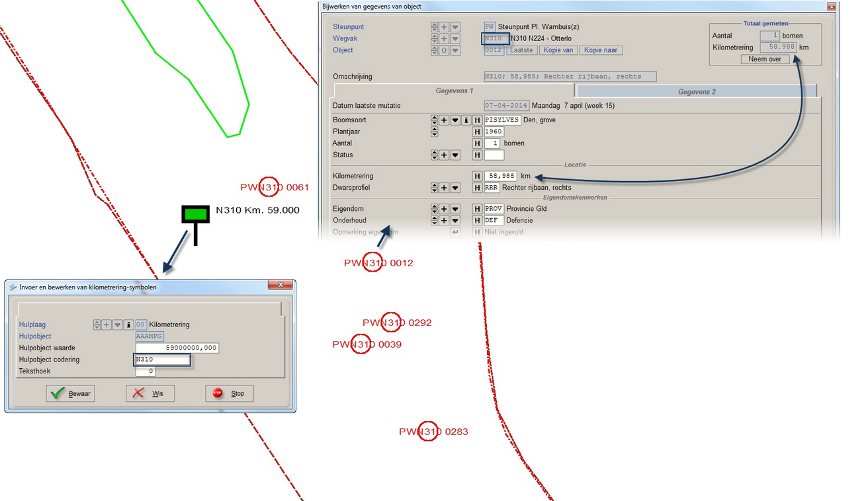Click the H button in Eigendom row
This screenshot has width=868, height=501.
point(477,209)
